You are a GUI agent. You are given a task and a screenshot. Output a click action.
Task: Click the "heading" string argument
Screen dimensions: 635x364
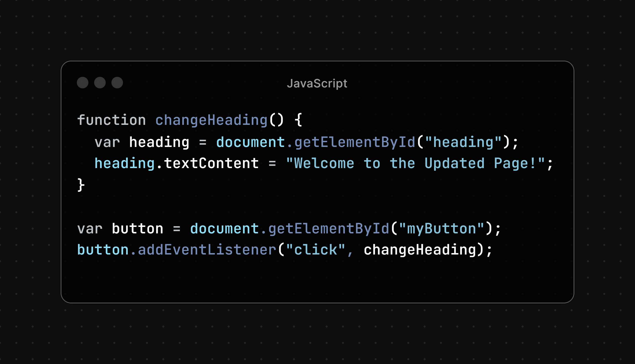463,142
